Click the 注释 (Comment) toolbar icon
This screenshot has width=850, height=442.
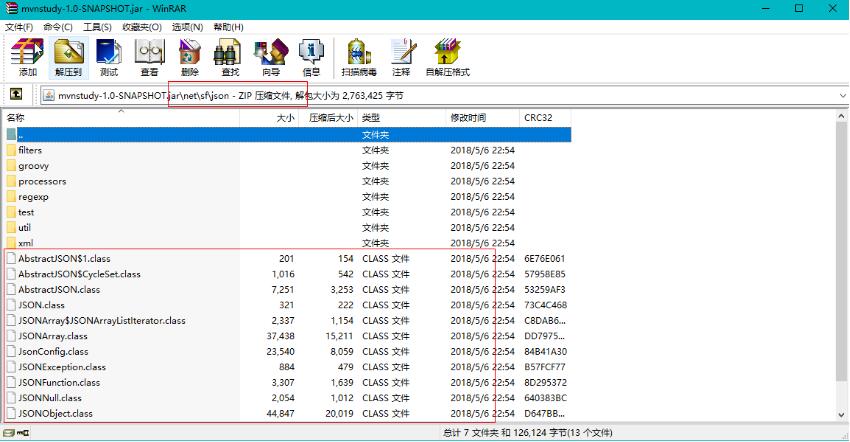tap(402, 57)
